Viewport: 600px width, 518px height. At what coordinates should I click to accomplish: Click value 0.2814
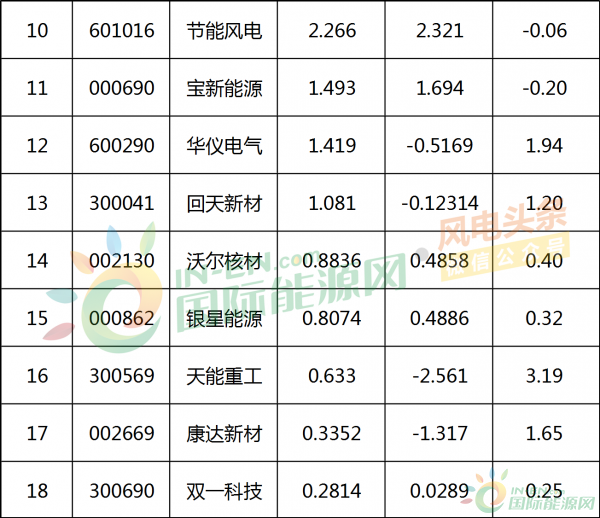(332, 491)
